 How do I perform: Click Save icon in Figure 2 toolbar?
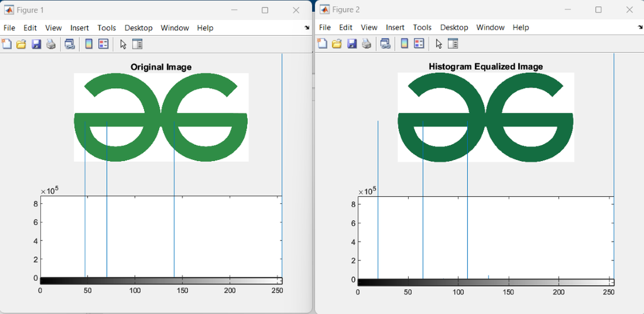click(x=352, y=43)
